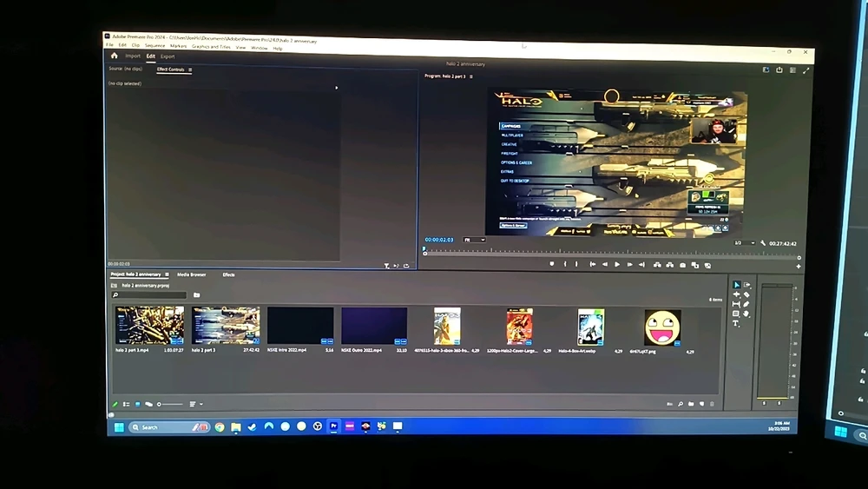Select the Selection tool arrow
868x489 pixels.
click(736, 285)
